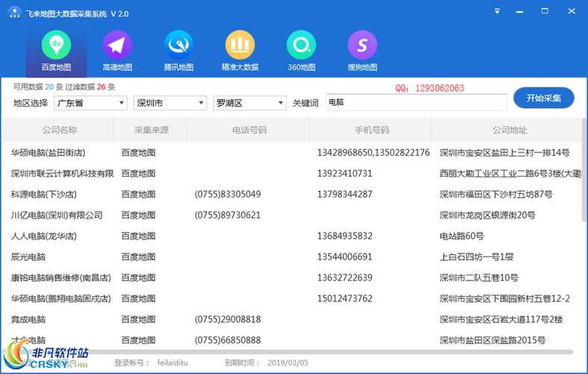
Task: Click the vertical scrollbar of the table
Action: 584,170
